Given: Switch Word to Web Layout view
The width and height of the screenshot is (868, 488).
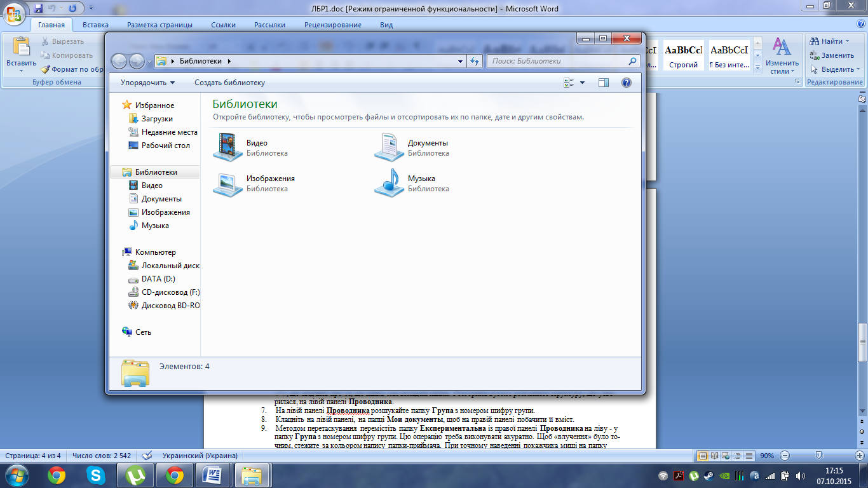Looking at the screenshot, I should pyautogui.click(x=726, y=456).
